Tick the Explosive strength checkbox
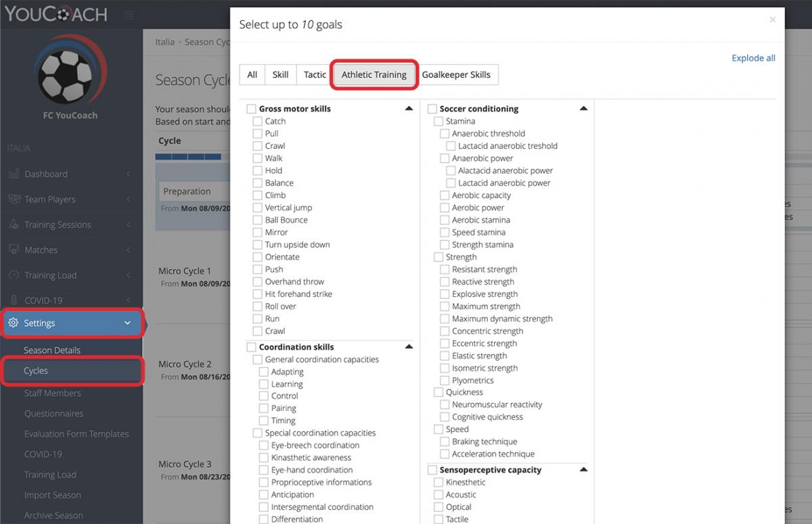812x524 pixels. [445, 294]
